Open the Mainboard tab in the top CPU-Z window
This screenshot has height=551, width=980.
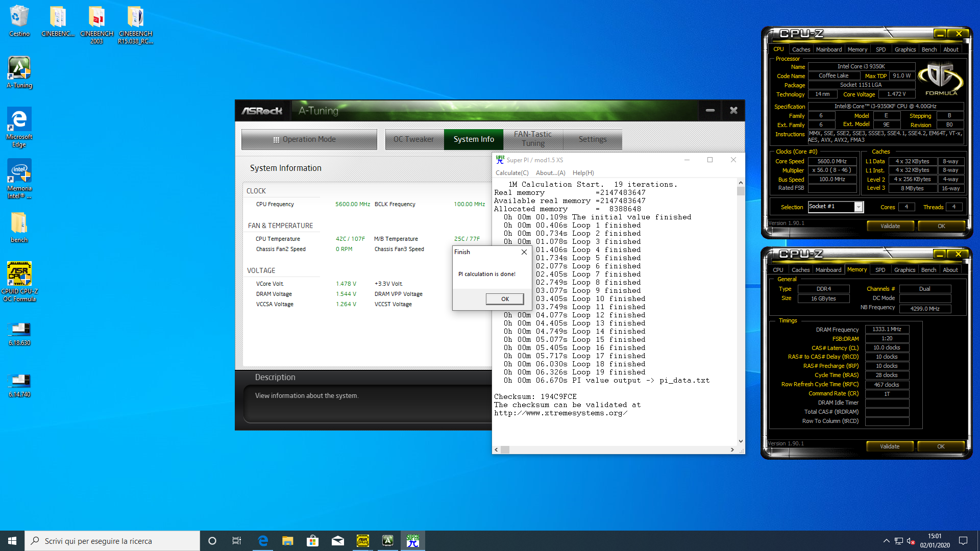[x=829, y=49]
